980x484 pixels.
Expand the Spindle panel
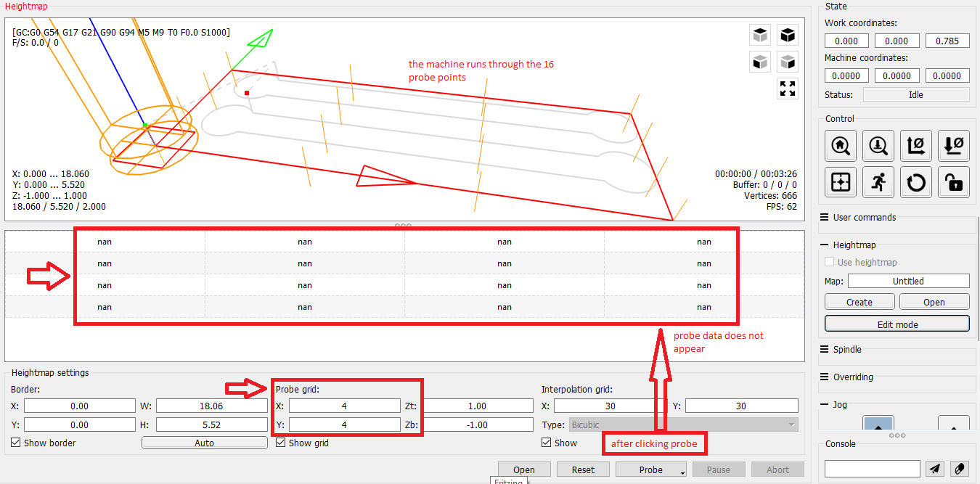pos(846,350)
